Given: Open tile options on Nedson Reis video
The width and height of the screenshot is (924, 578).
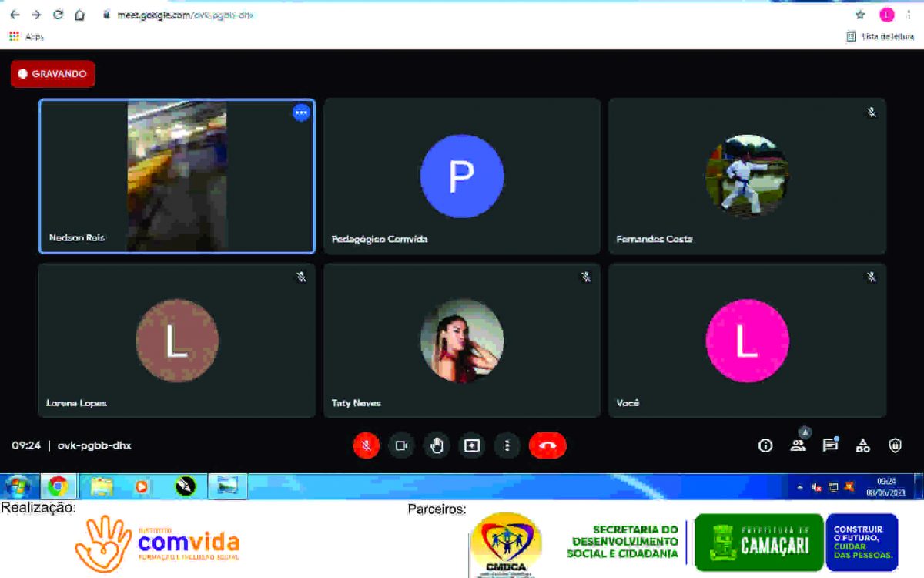Looking at the screenshot, I should pos(301,113).
